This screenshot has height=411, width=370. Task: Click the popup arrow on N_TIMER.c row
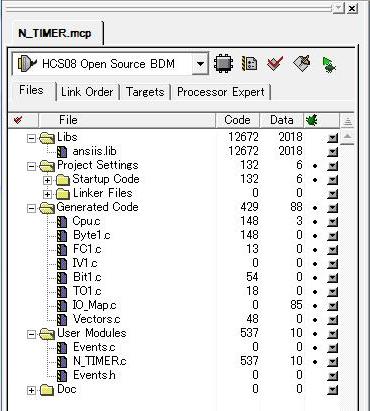pyautogui.click(x=332, y=362)
